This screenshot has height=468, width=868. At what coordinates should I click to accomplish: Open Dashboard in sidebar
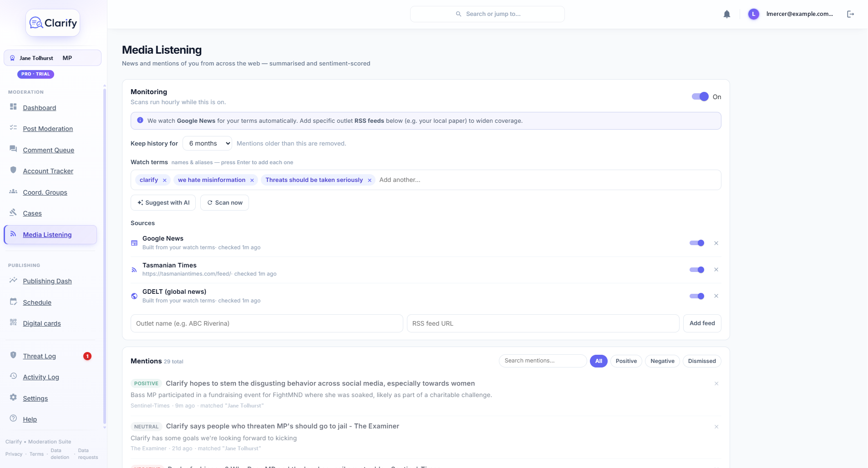40,108
